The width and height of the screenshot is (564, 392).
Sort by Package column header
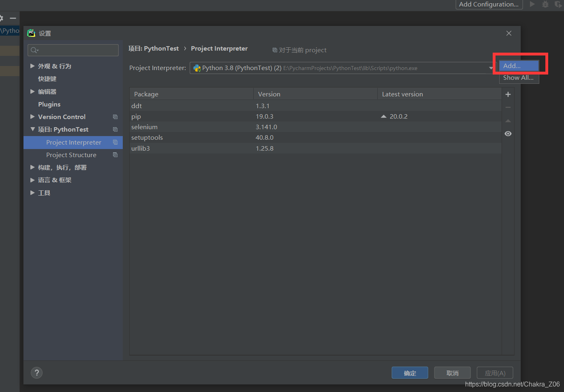191,94
